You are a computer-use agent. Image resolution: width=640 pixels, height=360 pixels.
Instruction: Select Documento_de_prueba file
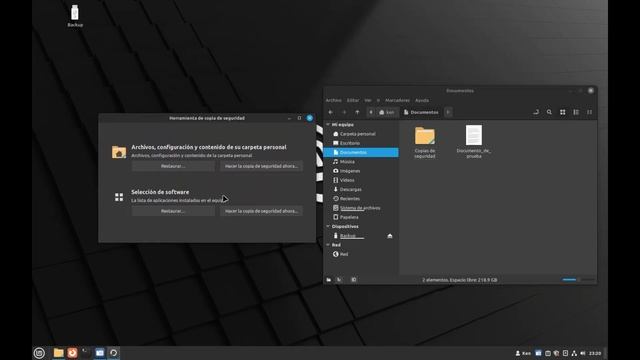pos(474,142)
